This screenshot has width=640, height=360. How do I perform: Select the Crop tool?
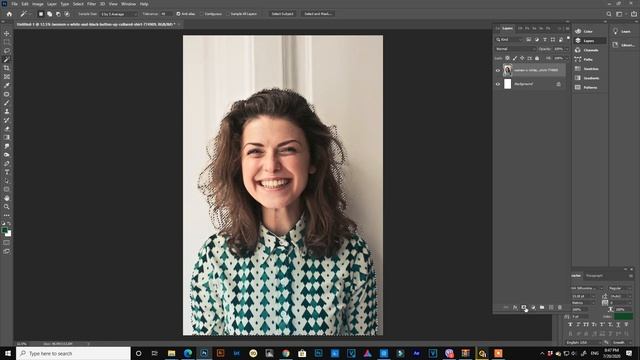coord(7,68)
